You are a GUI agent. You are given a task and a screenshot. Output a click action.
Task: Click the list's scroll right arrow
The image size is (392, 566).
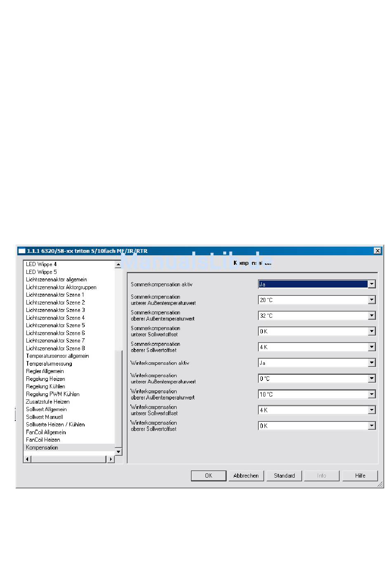tap(111, 459)
